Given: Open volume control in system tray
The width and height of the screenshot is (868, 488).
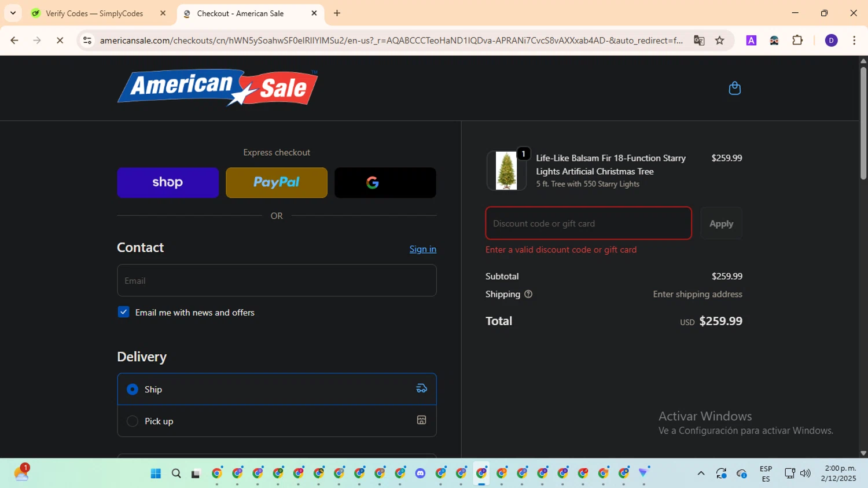Looking at the screenshot, I should (x=806, y=474).
